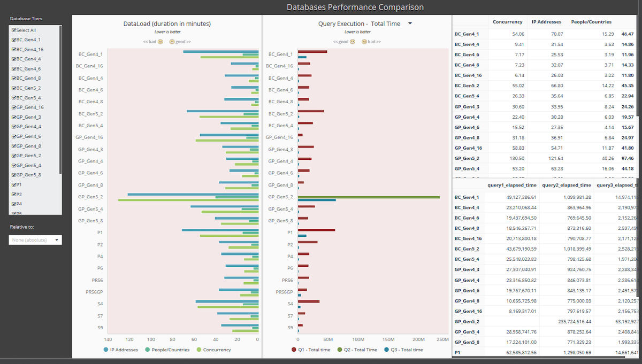Click the Databases Performance Comparison title
The image size is (642, 364).
[355, 7]
